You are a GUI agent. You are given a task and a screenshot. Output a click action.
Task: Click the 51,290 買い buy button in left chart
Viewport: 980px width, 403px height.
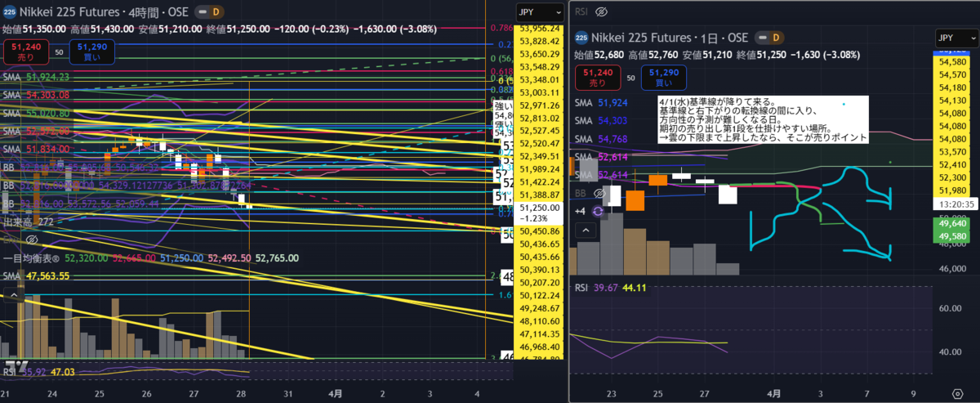coord(91,52)
